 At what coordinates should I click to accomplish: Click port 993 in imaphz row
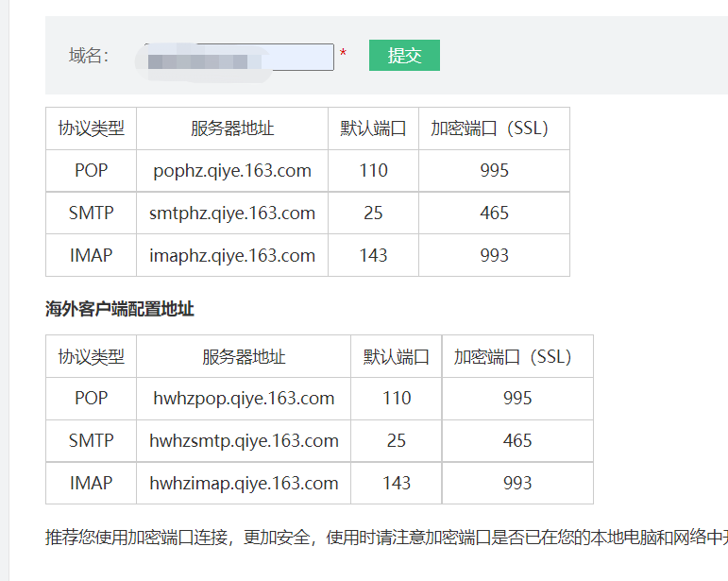point(494,255)
